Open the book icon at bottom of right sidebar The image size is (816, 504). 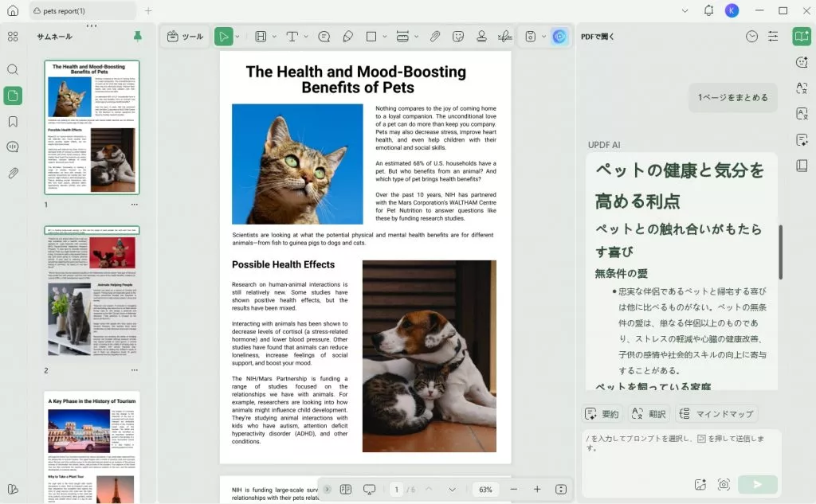[802, 166]
